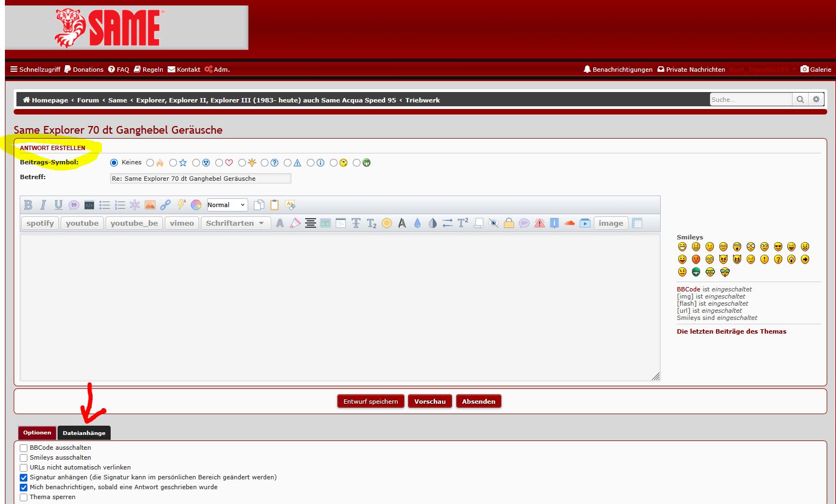Toggle bold text formatting
836x504 pixels.
tap(28, 205)
